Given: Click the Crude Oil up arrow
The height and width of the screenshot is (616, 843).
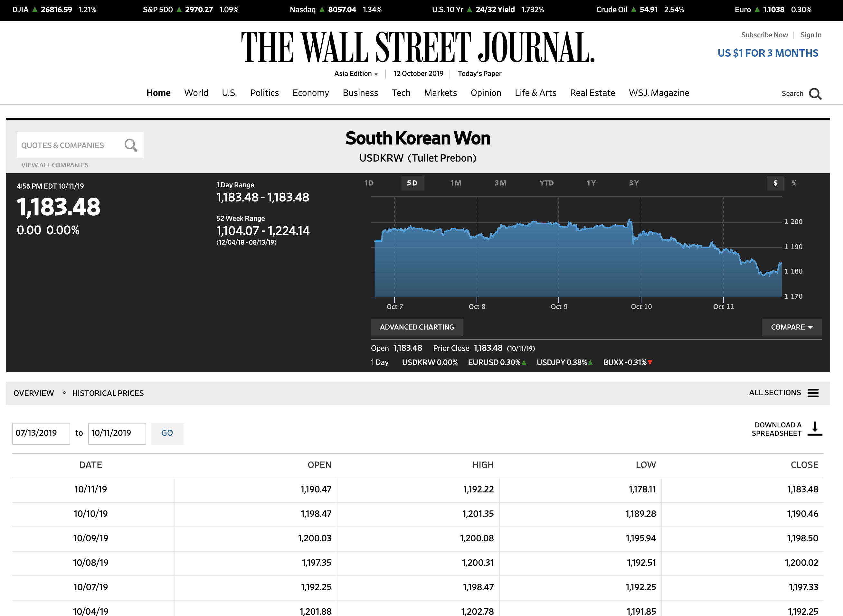Looking at the screenshot, I should click(633, 10).
